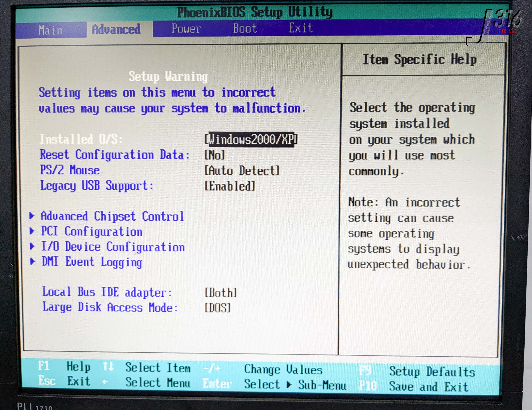
Task: Open Advanced Chipset Control sub-menu
Action: pyautogui.click(x=112, y=216)
